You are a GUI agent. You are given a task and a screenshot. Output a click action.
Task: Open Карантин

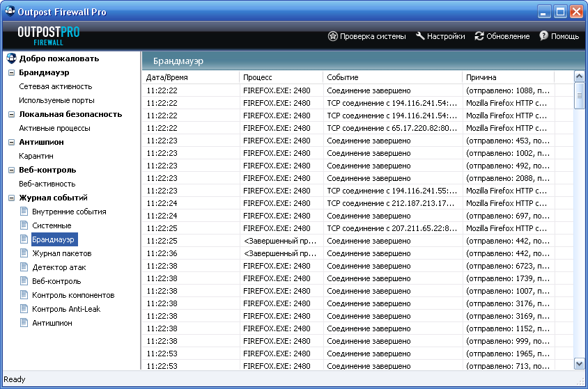pos(36,156)
